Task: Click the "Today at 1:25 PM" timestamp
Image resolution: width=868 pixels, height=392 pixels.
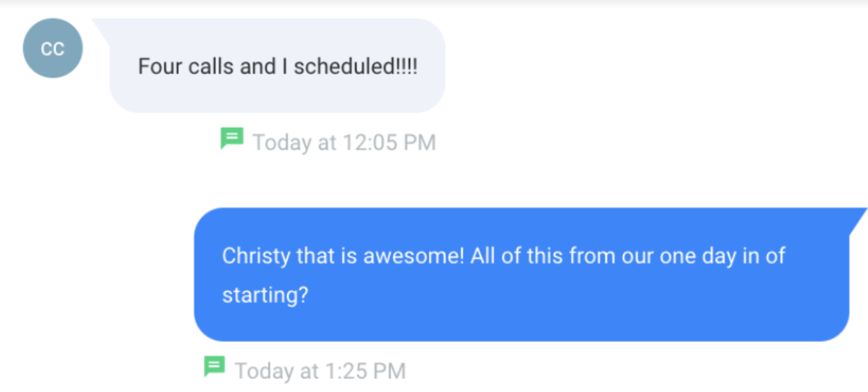Action: coord(320,371)
